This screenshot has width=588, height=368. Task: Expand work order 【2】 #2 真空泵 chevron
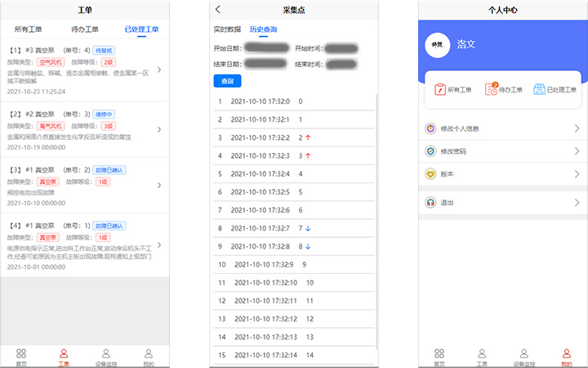coord(159,129)
